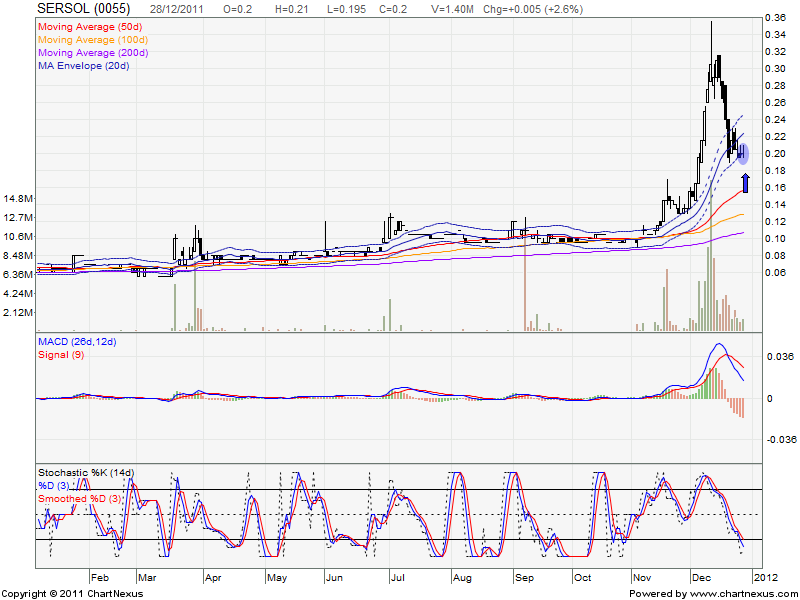Click the blue upward arrow annotation
Image resolution: width=800 pixels, height=600 pixels.
click(x=745, y=183)
